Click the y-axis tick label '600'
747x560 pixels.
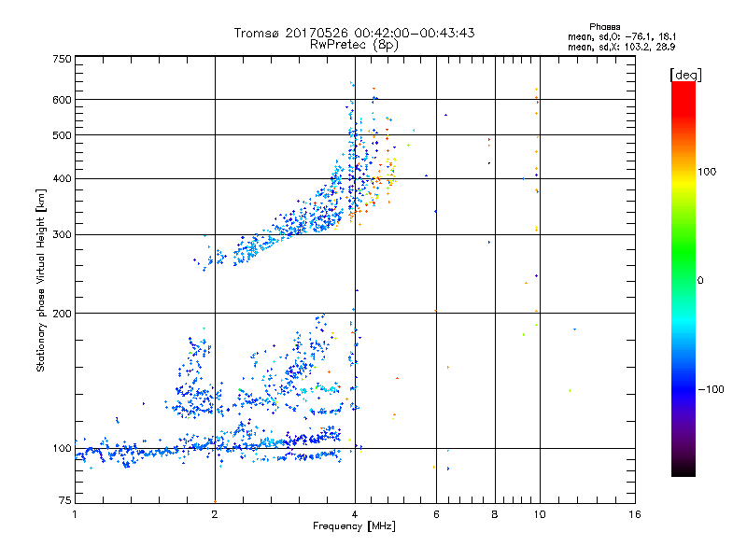pos(62,100)
